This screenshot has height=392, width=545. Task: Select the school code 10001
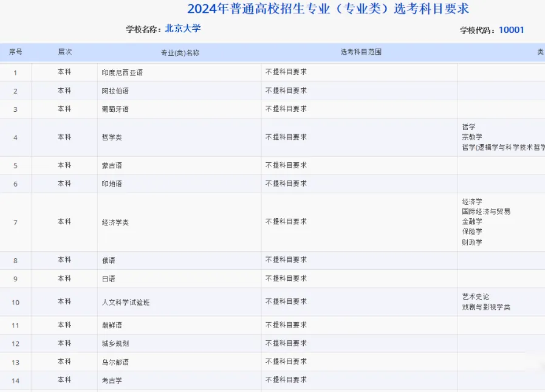pyautogui.click(x=512, y=30)
